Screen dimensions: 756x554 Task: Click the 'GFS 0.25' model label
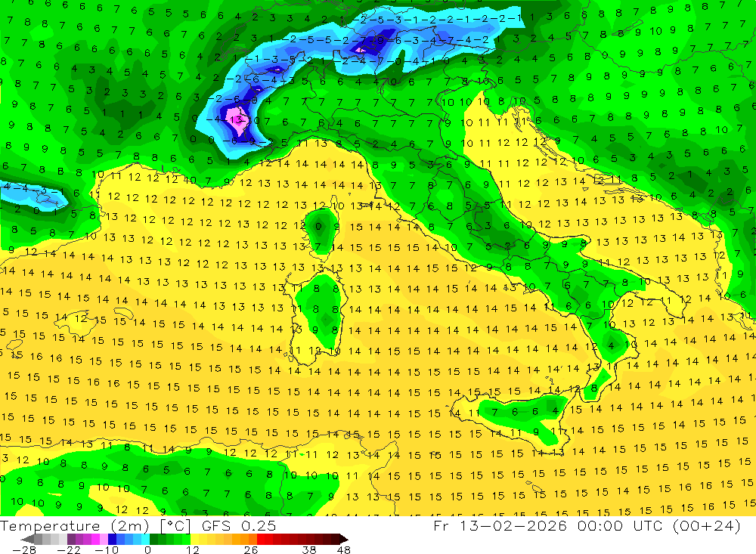tap(239, 526)
